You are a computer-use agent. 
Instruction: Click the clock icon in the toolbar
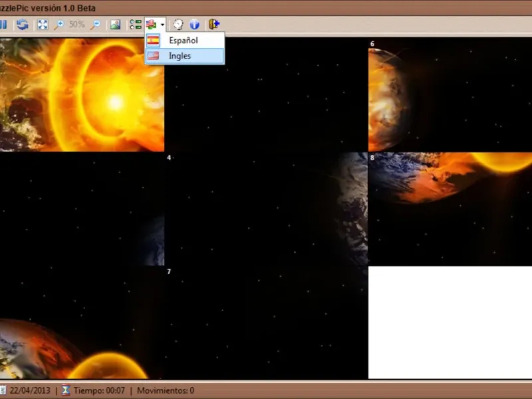(178, 25)
